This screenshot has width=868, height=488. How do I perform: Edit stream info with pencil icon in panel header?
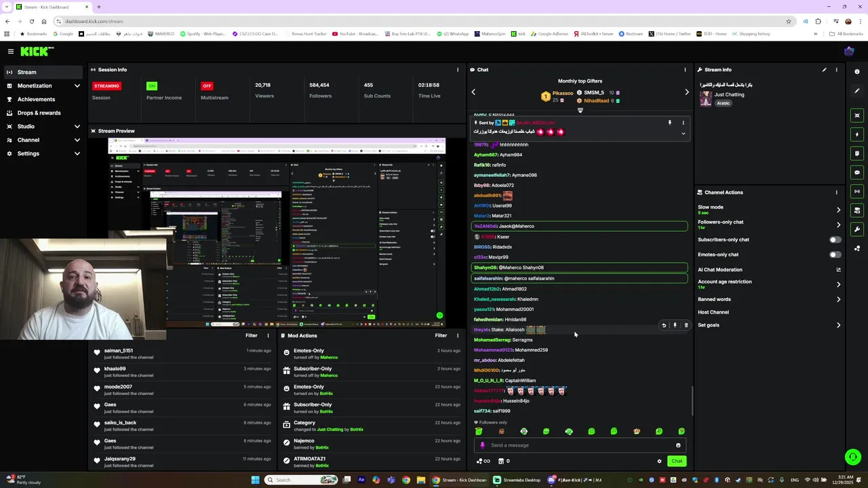click(825, 70)
